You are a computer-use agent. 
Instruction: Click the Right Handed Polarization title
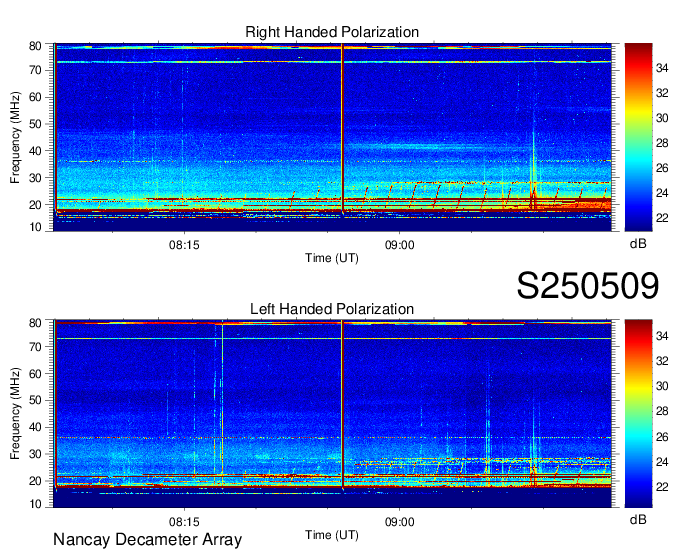(x=332, y=32)
